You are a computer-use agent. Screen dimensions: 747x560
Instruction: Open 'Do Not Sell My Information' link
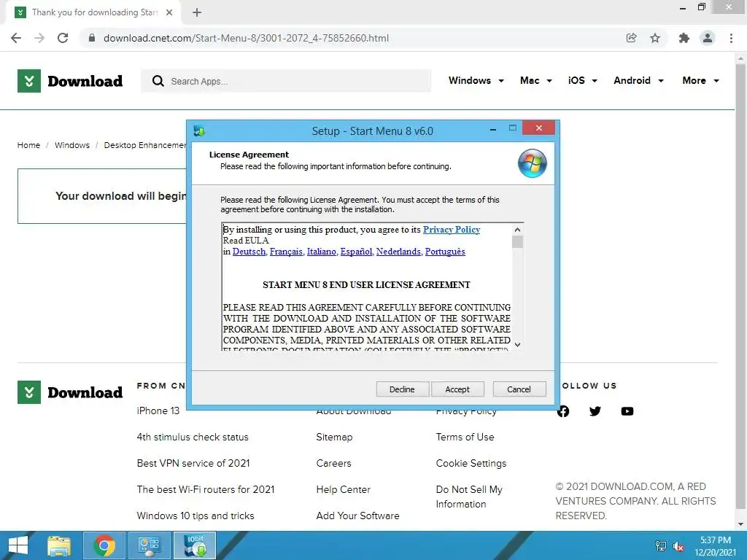pyautogui.click(x=469, y=497)
